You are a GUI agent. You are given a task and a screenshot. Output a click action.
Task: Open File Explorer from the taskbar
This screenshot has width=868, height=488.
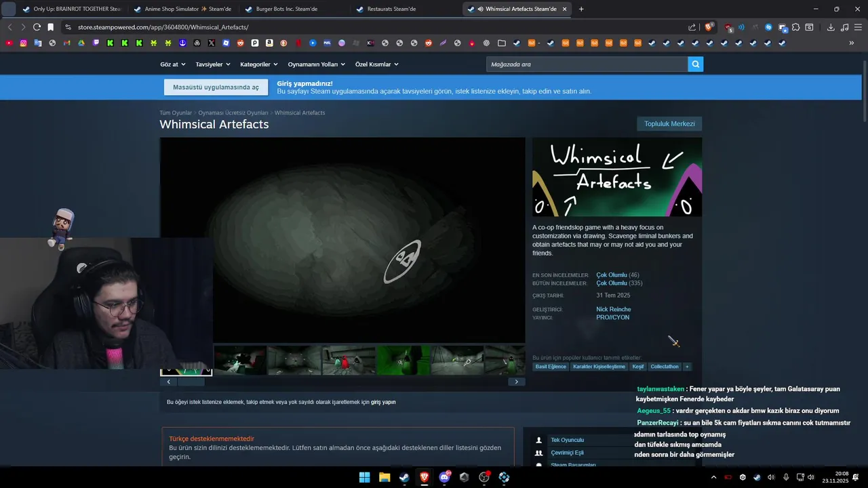[x=384, y=477]
